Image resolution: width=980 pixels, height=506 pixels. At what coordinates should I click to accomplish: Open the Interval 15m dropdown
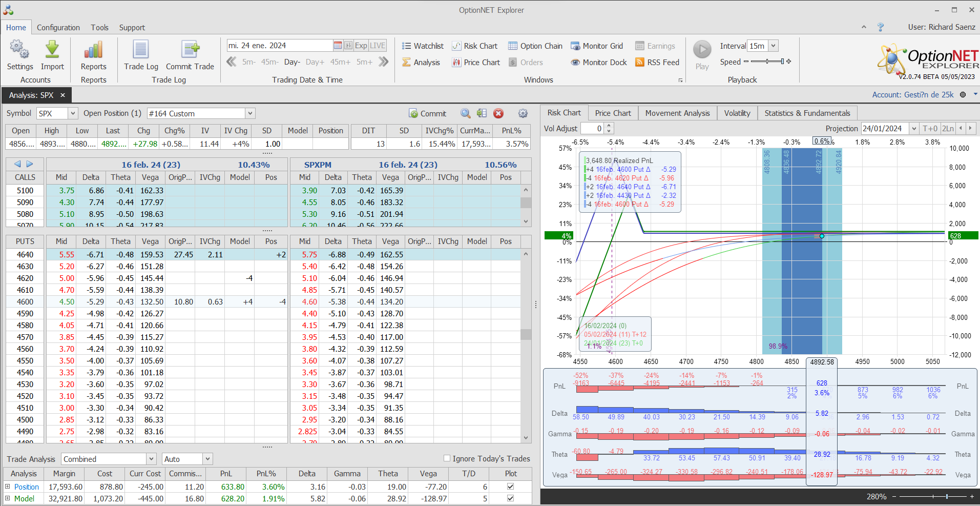[x=773, y=46]
